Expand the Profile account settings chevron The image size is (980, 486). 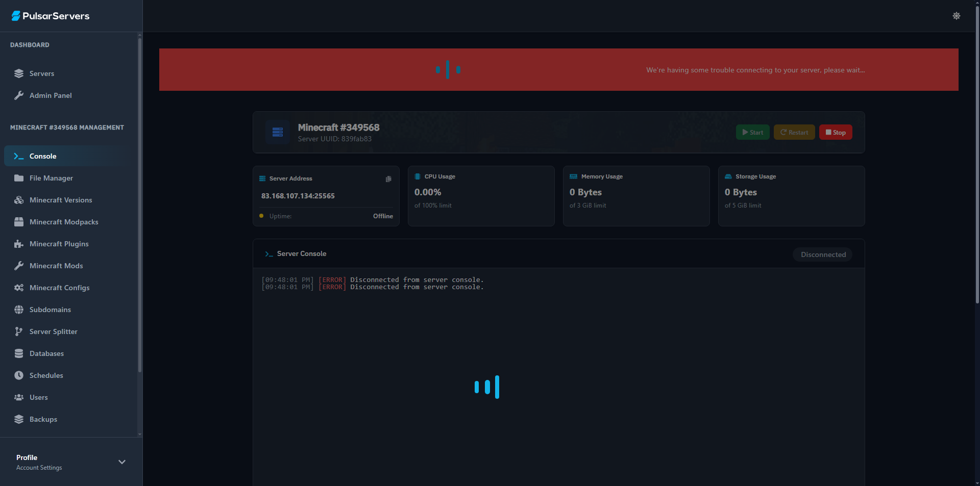pyautogui.click(x=122, y=462)
